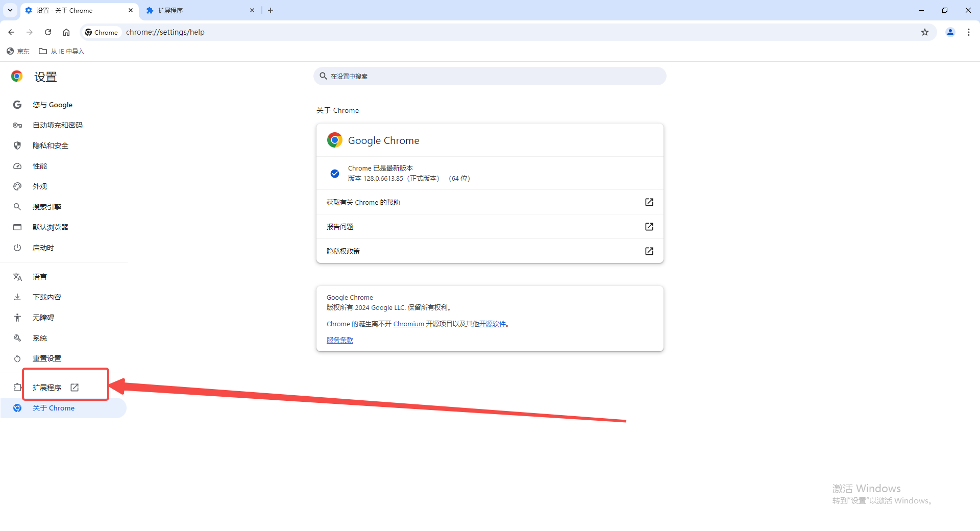This screenshot has height=531, width=980.
Task: Open the 开源软件 link
Action: (x=492, y=324)
